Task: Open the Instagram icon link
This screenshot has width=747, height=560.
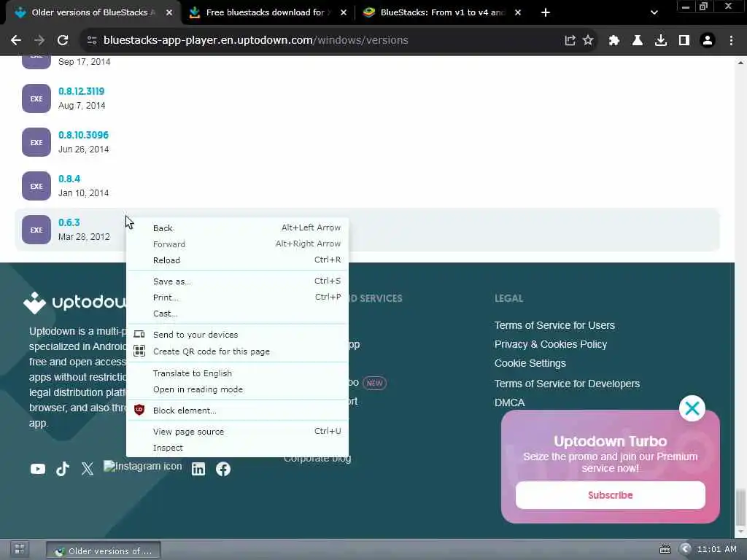Action: coord(142,466)
